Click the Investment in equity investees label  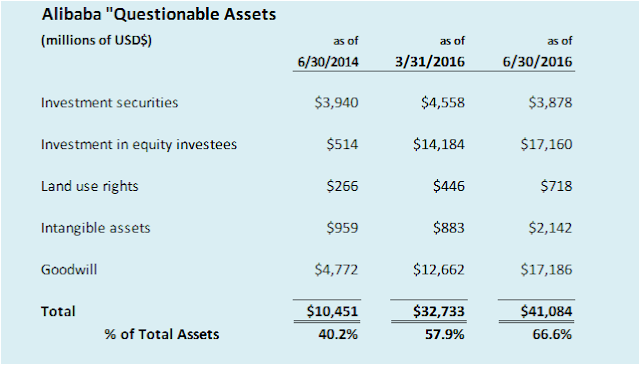[x=139, y=145]
